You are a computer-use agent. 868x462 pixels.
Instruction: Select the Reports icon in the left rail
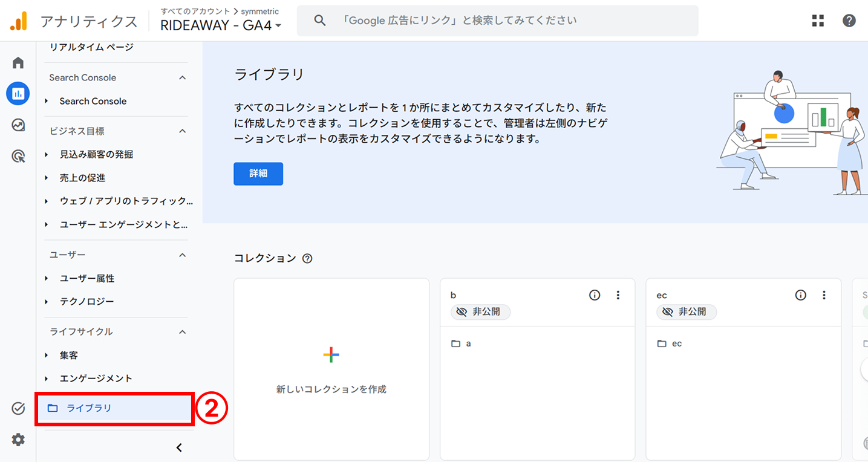click(x=18, y=94)
